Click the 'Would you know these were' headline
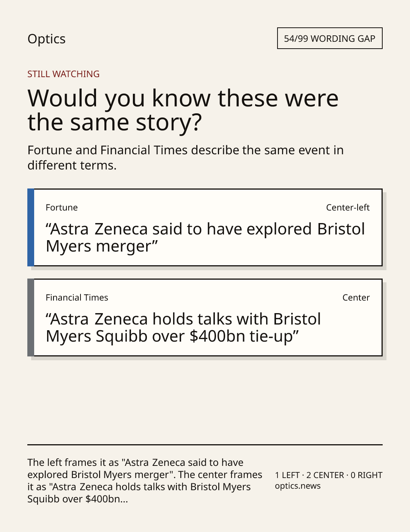This screenshot has width=410, height=532. (x=183, y=110)
